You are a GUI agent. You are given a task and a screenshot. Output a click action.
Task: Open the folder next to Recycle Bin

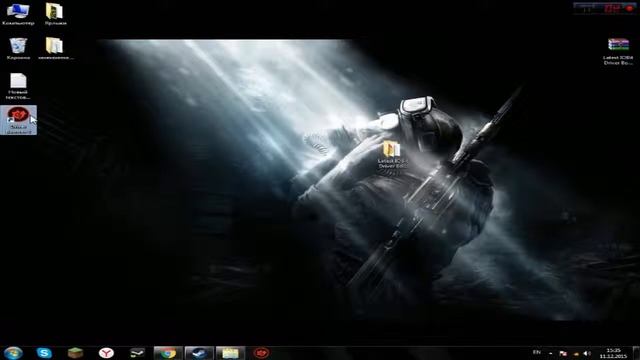[55, 48]
